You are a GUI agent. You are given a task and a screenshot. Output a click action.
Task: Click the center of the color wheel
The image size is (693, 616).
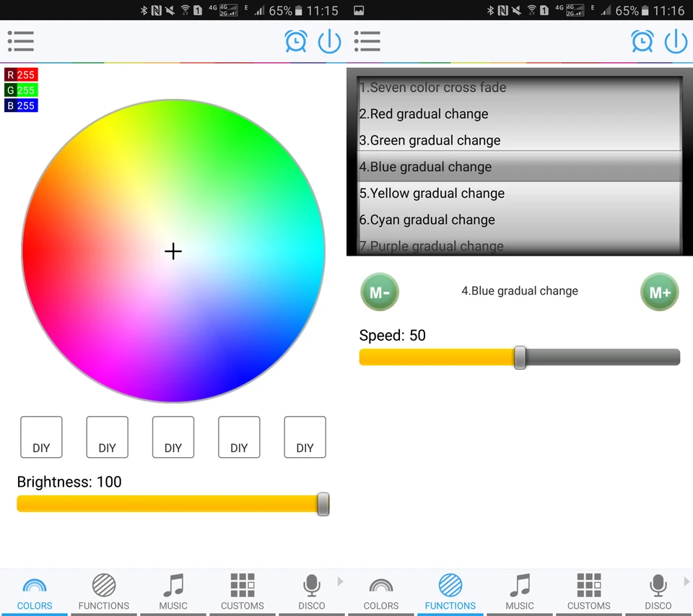173,251
